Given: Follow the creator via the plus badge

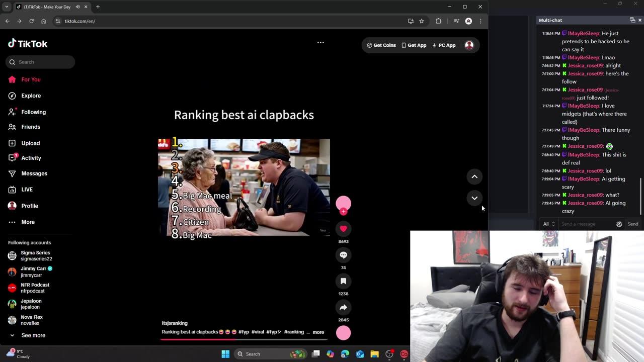Looking at the screenshot, I should tap(343, 212).
